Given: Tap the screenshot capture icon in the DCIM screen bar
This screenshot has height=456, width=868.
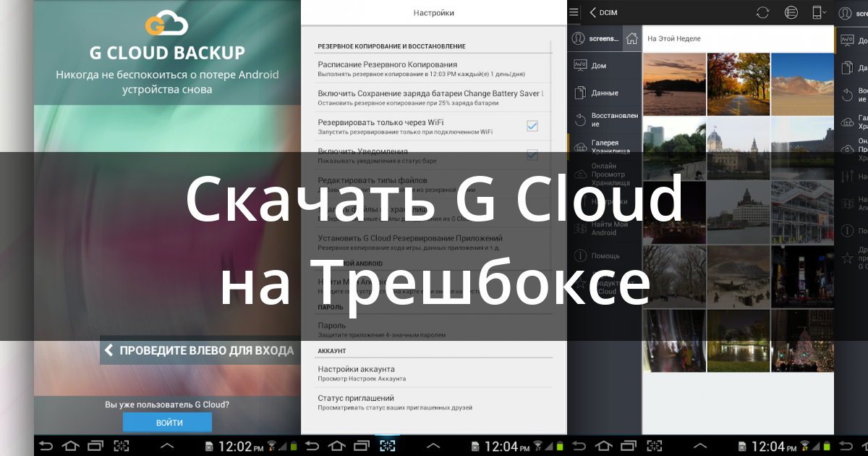Looking at the screenshot, I should (653, 446).
